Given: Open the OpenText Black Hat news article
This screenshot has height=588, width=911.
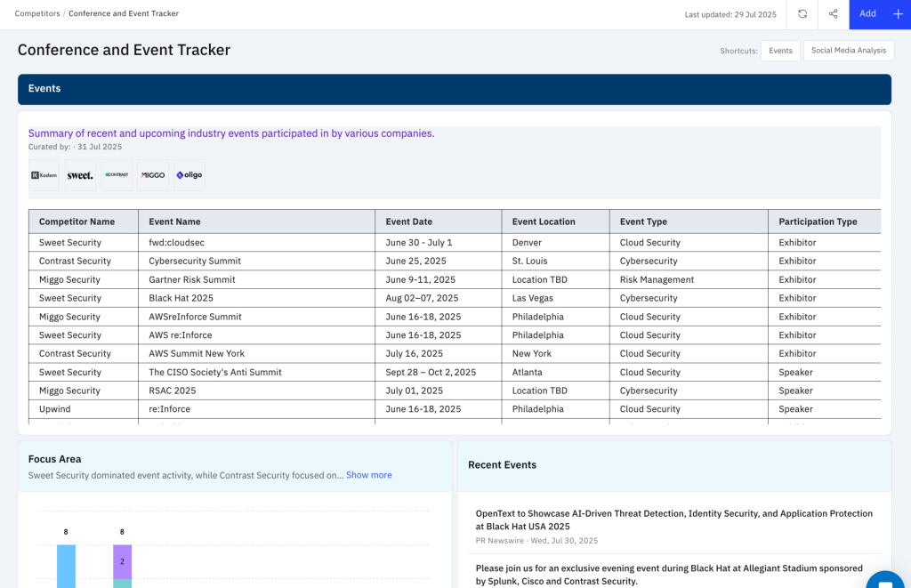Looking at the screenshot, I should (x=674, y=520).
